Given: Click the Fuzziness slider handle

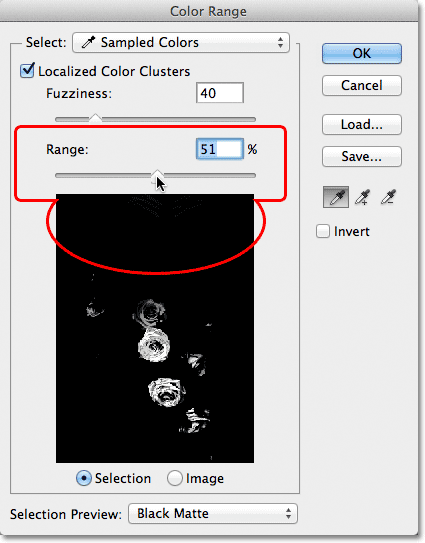Looking at the screenshot, I should pyautogui.click(x=95, y=118).
